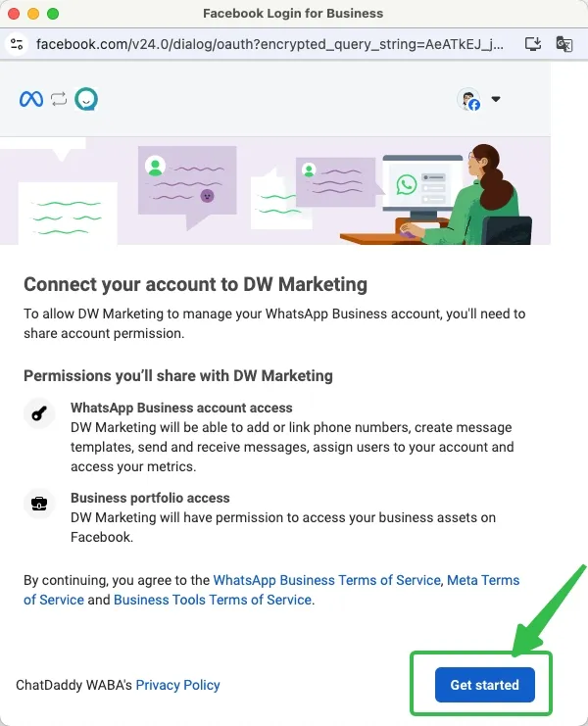Screen dimensions: 588x726
Task: Open ChatDaddy WABA's Privacy Policy link
Action: click(x=177, y=685)
